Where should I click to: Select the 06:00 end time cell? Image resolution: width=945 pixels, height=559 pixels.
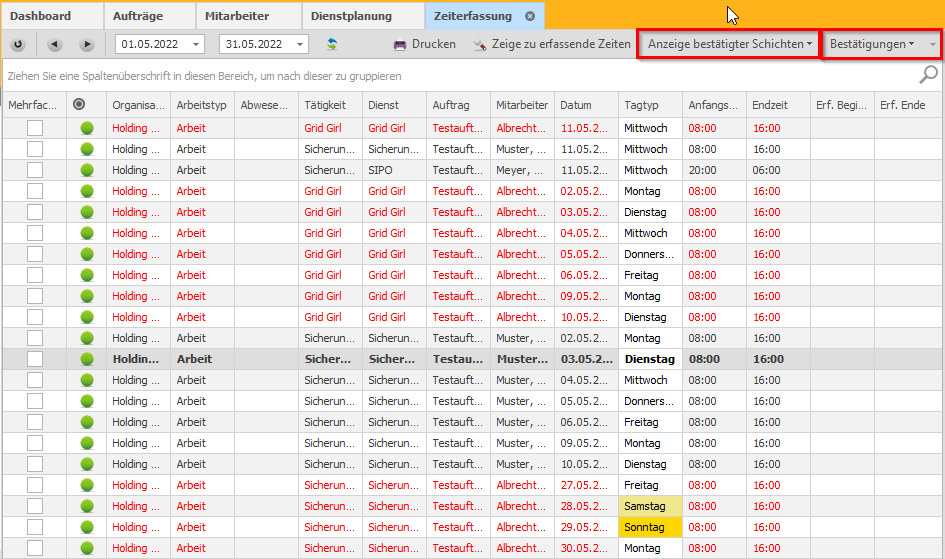click(x=779, y=170)
